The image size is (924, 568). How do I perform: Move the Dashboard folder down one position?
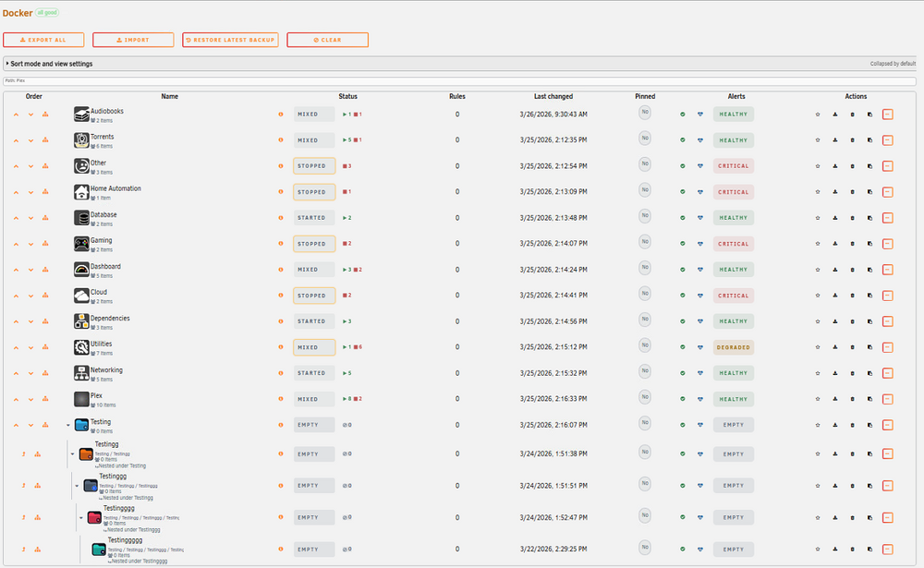pyautogui.click(x=30, y=270)
